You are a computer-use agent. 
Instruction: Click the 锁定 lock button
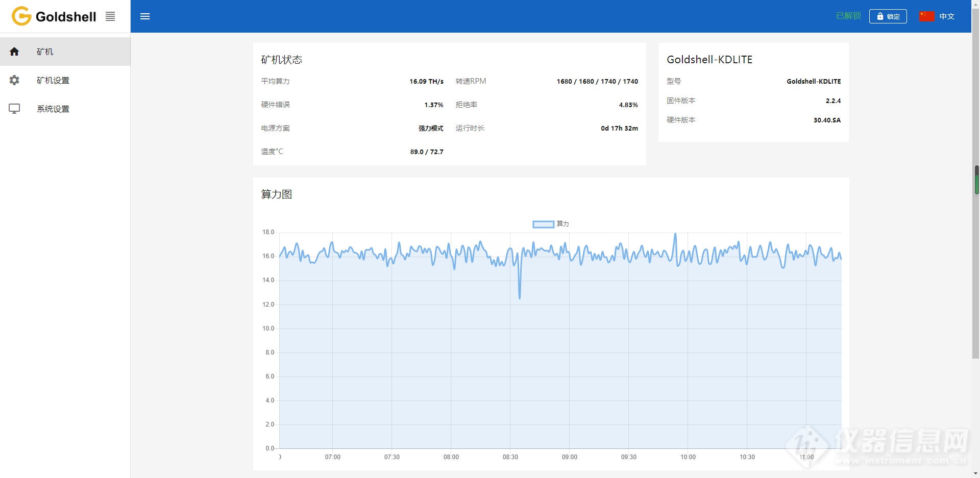click(x=888, y=16)
